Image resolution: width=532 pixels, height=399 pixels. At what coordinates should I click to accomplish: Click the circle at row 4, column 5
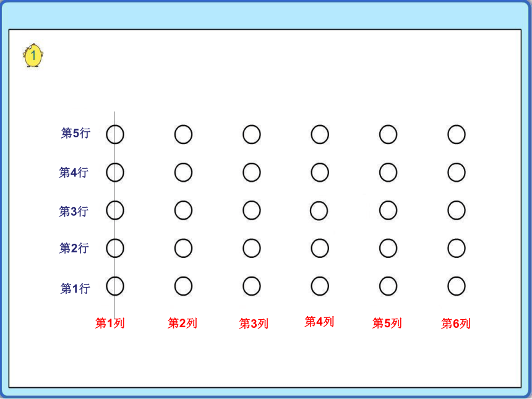pyautogui.click(x=388, y=173)
